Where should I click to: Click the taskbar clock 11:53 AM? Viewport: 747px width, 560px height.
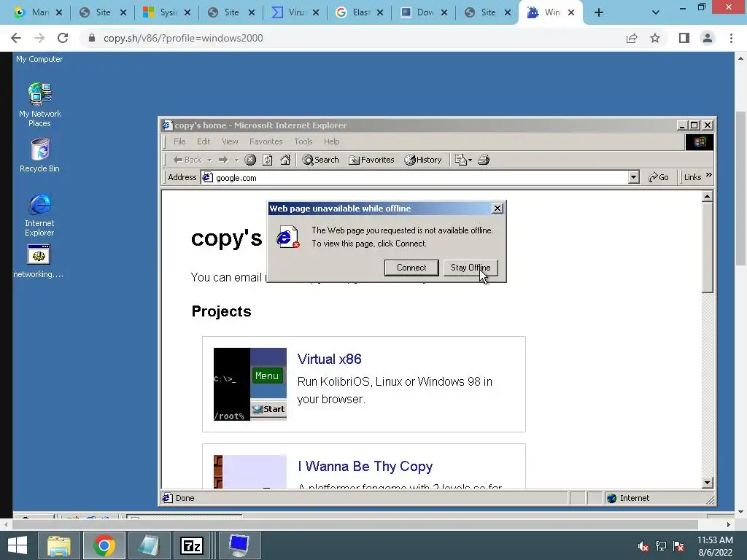pyautogui.click(x=715, y=540)
